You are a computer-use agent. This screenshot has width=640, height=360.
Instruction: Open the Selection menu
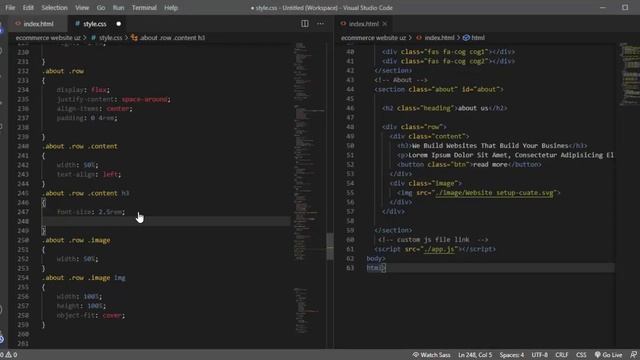click(x=54, y=8)
